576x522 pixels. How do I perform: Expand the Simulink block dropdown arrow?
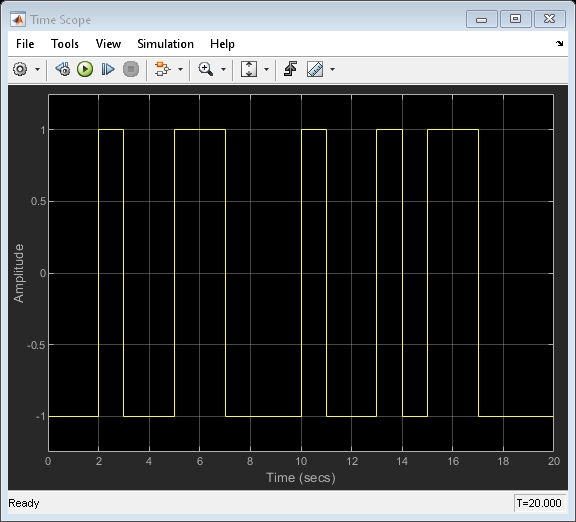coord(180,69)
